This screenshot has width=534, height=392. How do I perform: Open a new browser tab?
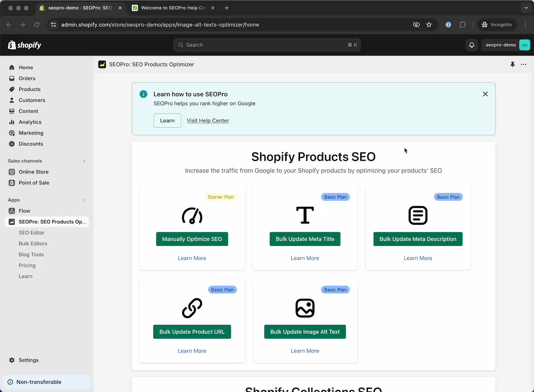point(227,8)
